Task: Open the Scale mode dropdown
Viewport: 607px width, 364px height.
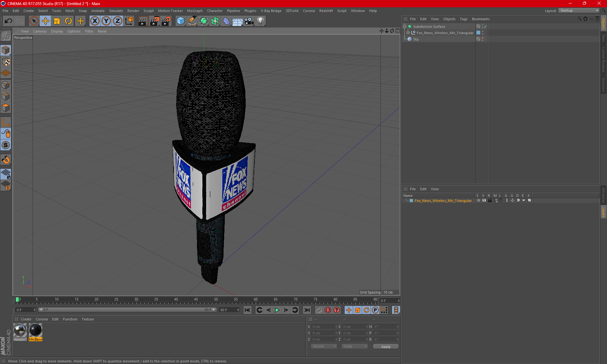Action: [355, 346]
